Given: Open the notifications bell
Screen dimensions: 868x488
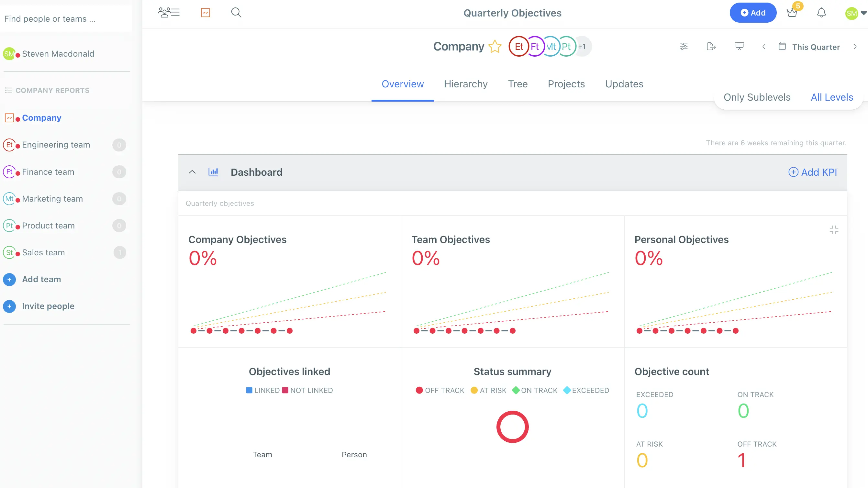Looking at the screenshot, I should click(821, 13).
